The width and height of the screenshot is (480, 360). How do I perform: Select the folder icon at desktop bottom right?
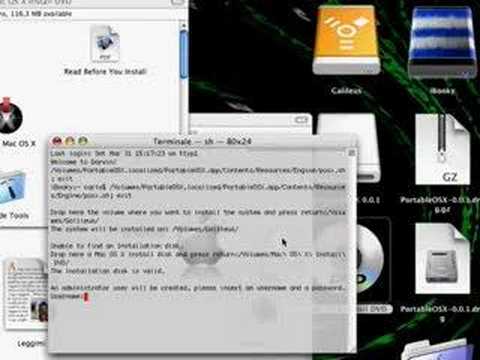(x=438, y=350)
